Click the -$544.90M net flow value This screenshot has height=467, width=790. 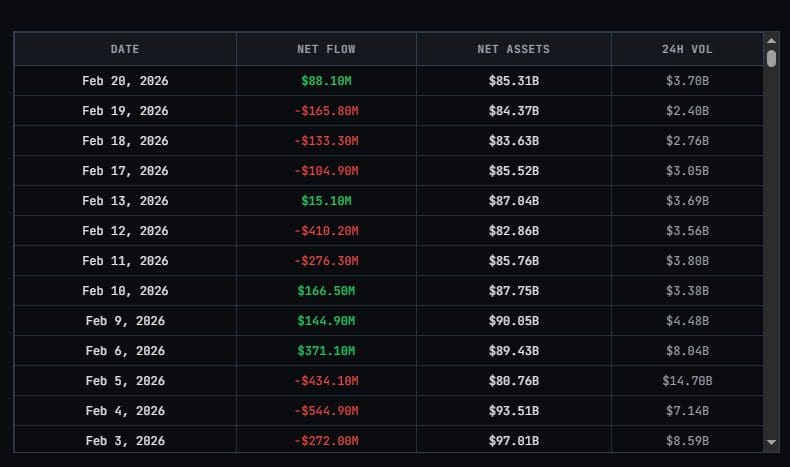326,411
